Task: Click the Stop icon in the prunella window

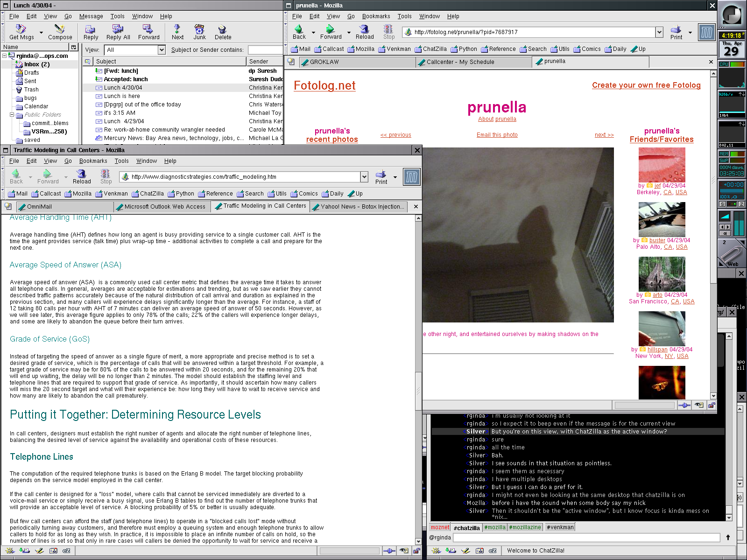Action: [389, 32]
